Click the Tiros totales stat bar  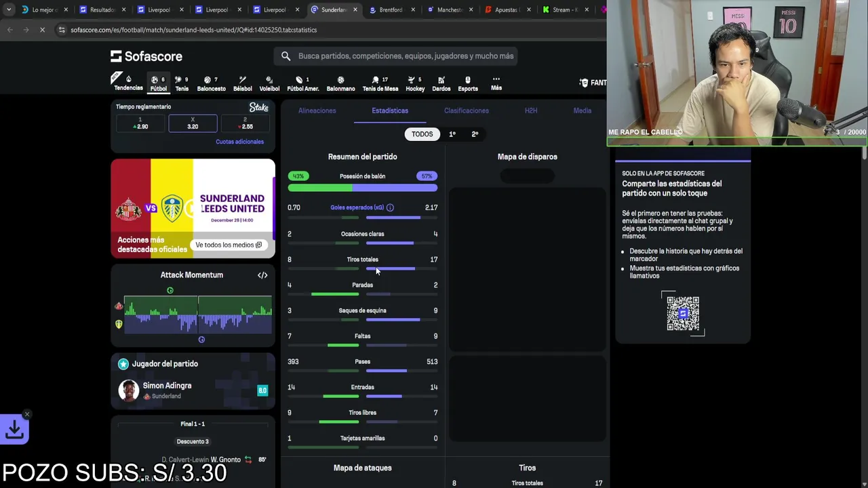[362, 269]
